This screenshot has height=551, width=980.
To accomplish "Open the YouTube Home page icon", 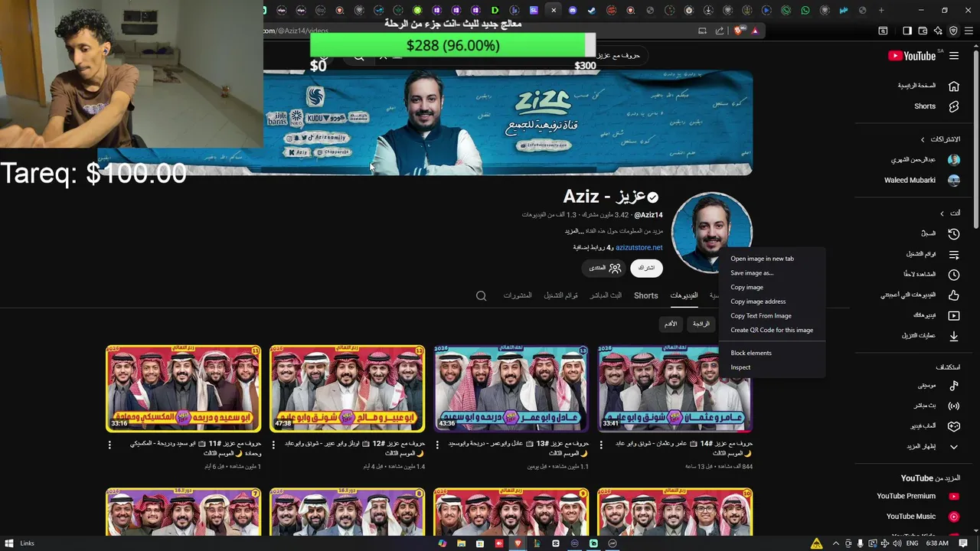I will click(954, 86).
